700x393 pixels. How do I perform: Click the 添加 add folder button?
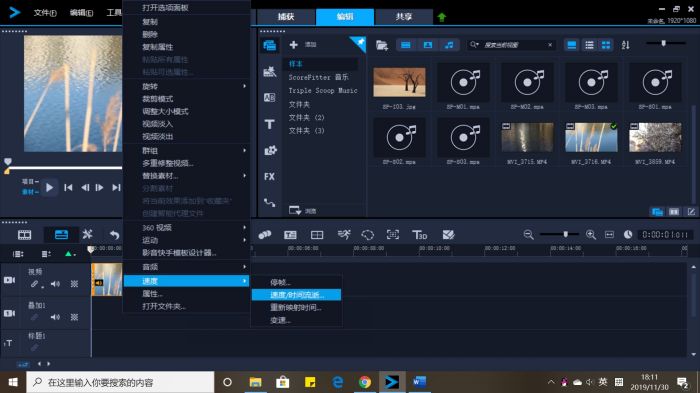coord(303,45)
